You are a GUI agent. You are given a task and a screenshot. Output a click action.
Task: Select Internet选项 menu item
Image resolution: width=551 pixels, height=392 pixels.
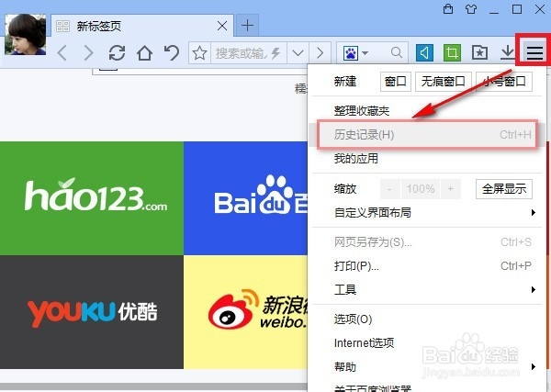point(427,342)
